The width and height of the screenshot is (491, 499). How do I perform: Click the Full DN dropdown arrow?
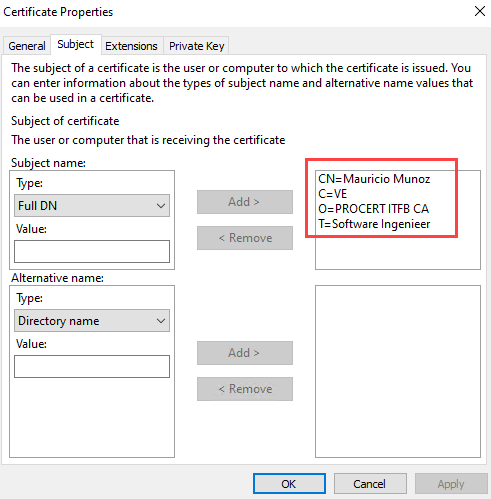tap(161, 206)
